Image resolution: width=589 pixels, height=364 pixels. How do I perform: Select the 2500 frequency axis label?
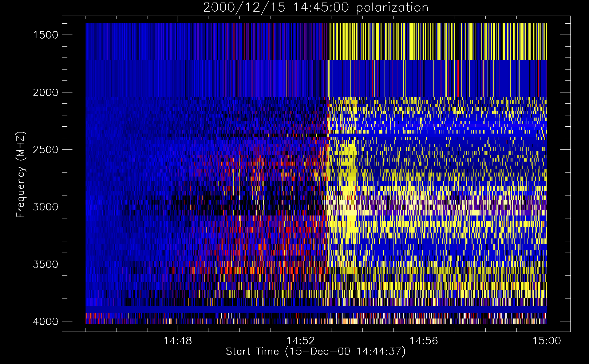[46, 150]
